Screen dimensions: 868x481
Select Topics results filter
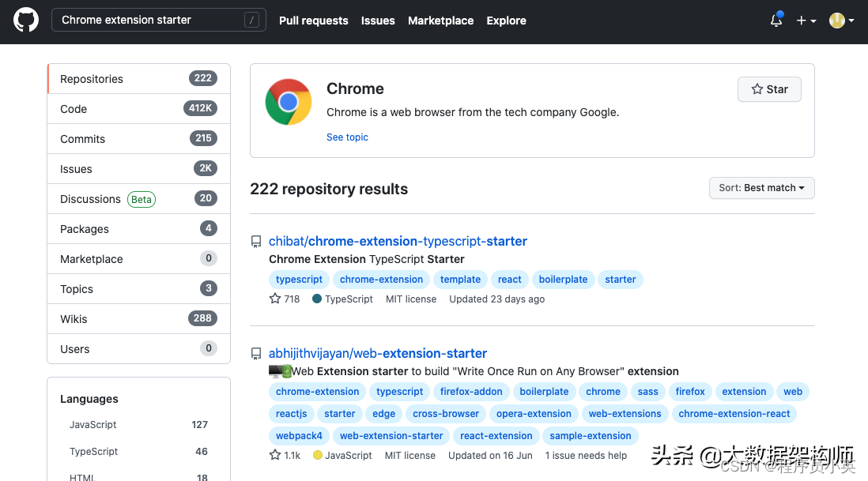point(139,288)
